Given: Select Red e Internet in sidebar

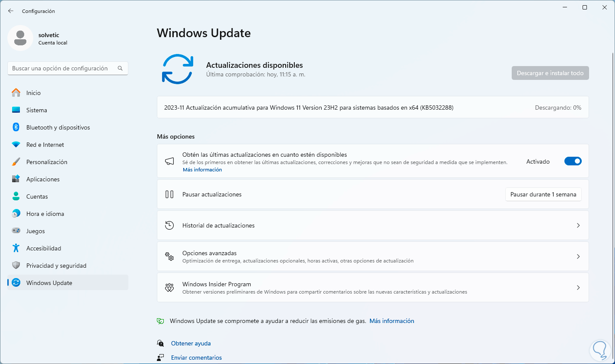Looking at the screenshot, I should point(68,145).
